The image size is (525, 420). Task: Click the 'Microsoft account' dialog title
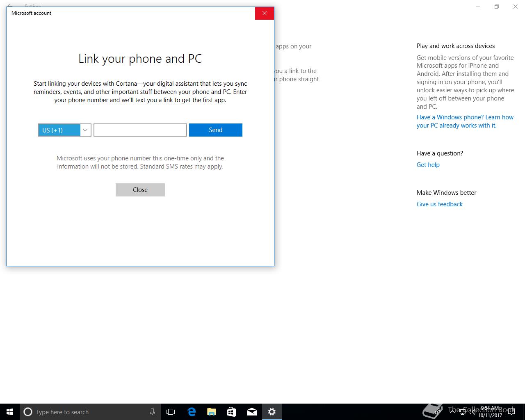pyautogui.click(x=31, y=13)
